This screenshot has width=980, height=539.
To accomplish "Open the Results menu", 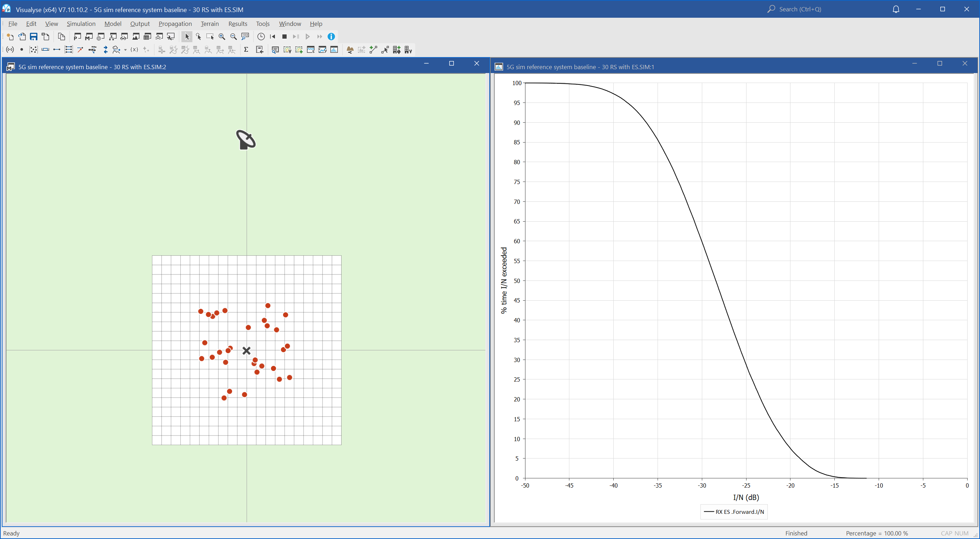I will [x=238, y=24].
